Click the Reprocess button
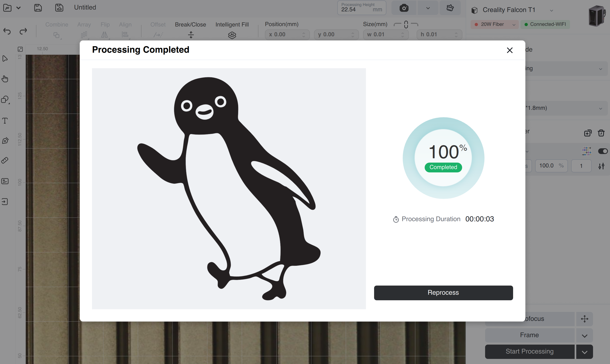 [x=443, y=293]
